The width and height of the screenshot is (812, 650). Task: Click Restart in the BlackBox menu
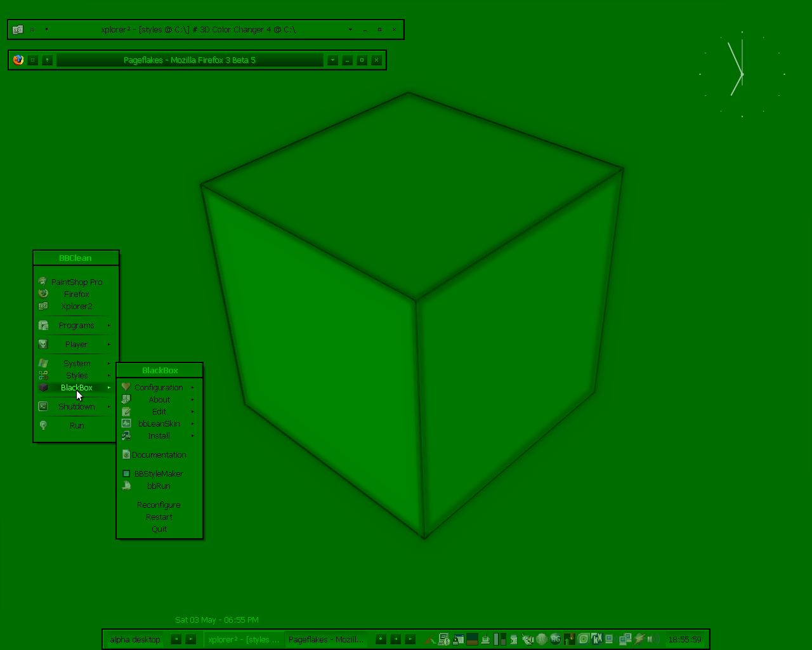click(159, 517)
